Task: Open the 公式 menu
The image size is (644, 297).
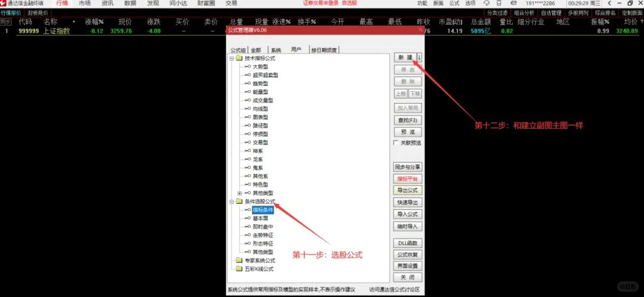Action: pos(454,4)
